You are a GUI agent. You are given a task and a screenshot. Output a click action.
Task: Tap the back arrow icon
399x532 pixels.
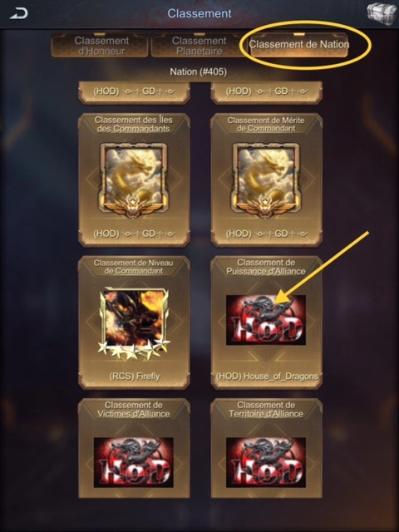tap(18, 13)
